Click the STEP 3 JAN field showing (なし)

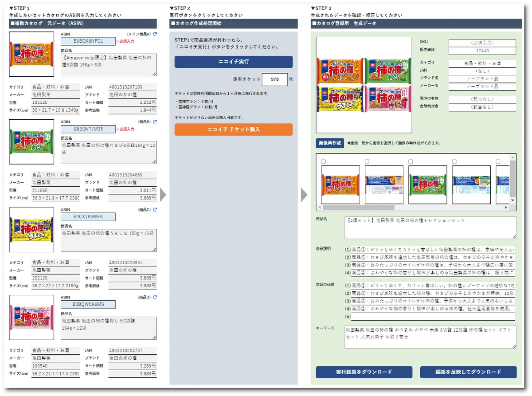click(482, 71)
